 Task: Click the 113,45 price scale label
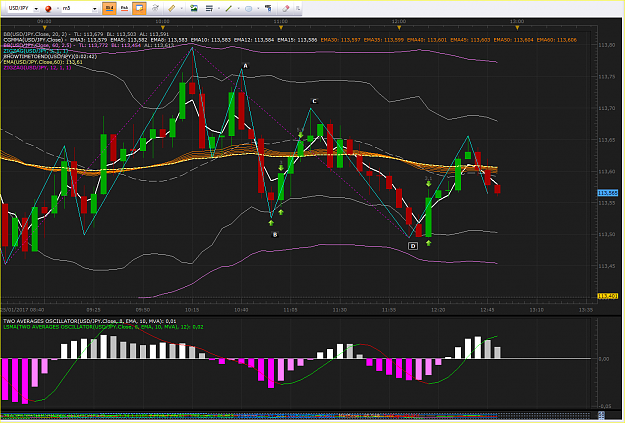606,266
